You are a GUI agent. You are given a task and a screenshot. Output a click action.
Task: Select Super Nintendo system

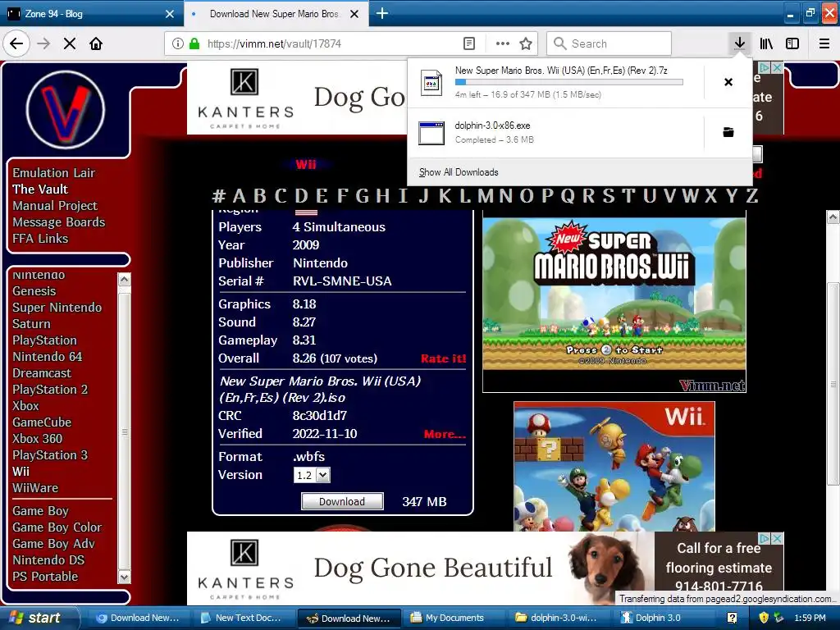[x=57, y=308]
